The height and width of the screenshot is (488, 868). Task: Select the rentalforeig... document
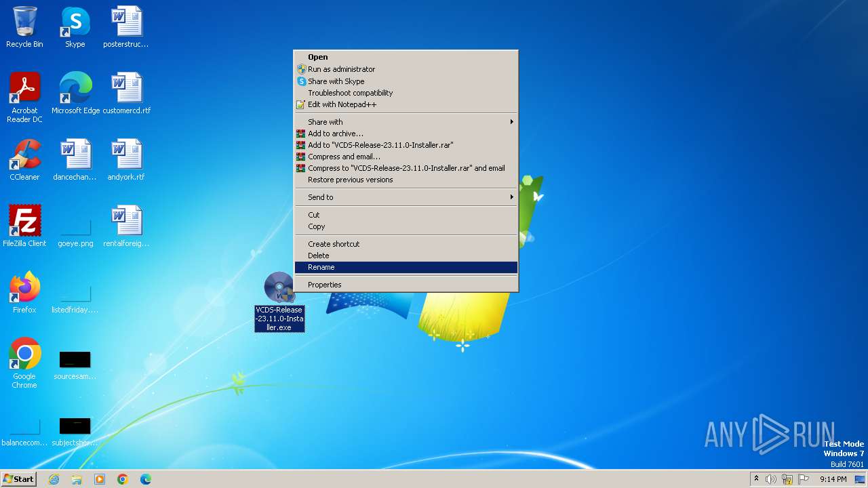tap(126, 226)
